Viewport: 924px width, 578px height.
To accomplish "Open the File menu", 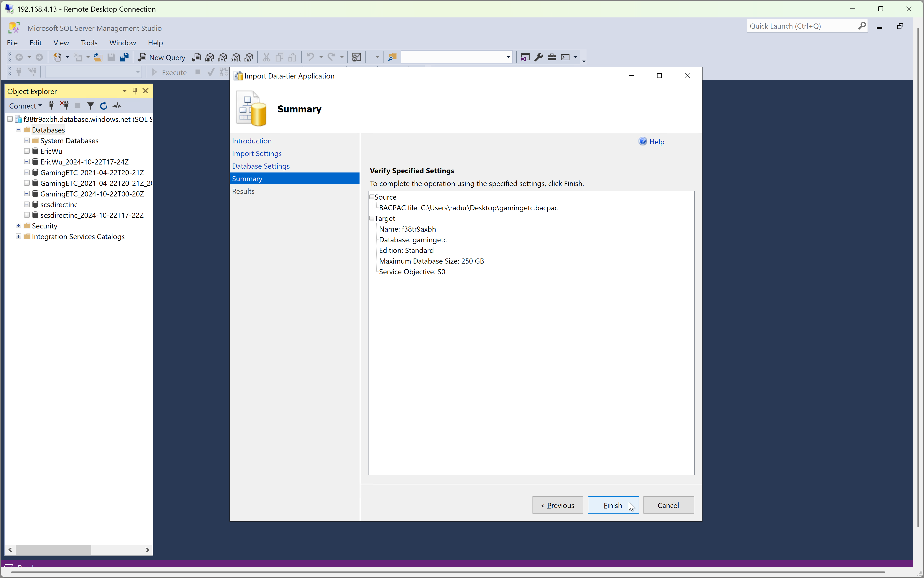I will [12, 43].
